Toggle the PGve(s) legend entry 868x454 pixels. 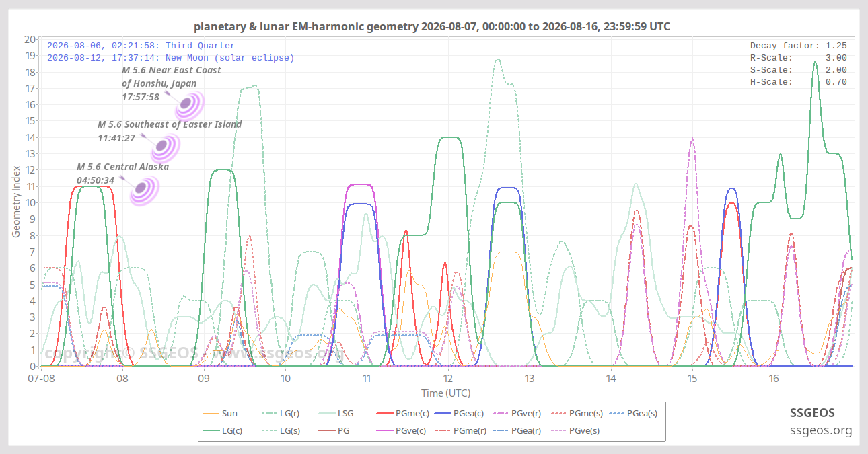575,430
